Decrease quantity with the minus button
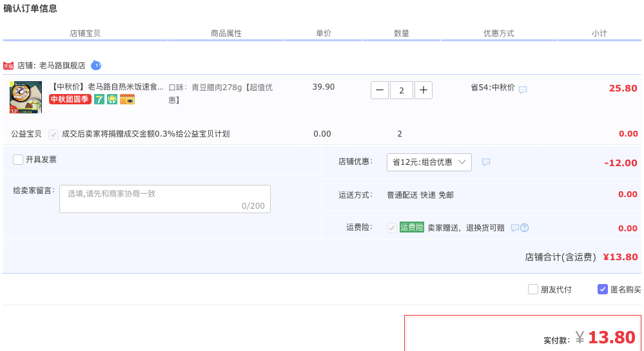 click(x=380, y=90)
